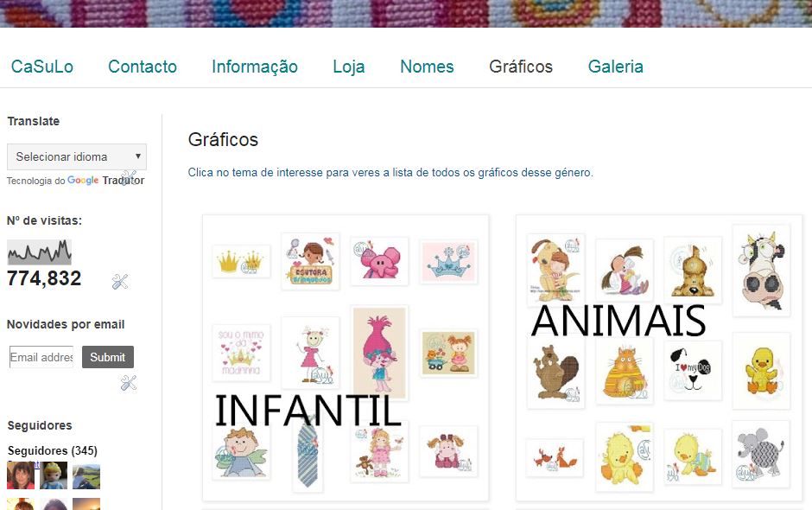The width and height of the screenshot is (812, 510).
Task: Navigate to the Loja page
Action: [x=348, y=67]
